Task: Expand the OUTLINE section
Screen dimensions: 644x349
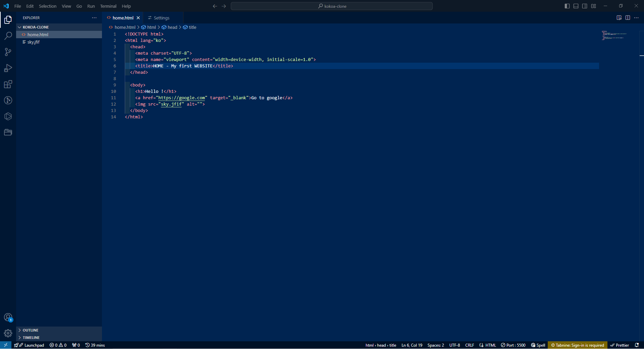Action: 59,330
